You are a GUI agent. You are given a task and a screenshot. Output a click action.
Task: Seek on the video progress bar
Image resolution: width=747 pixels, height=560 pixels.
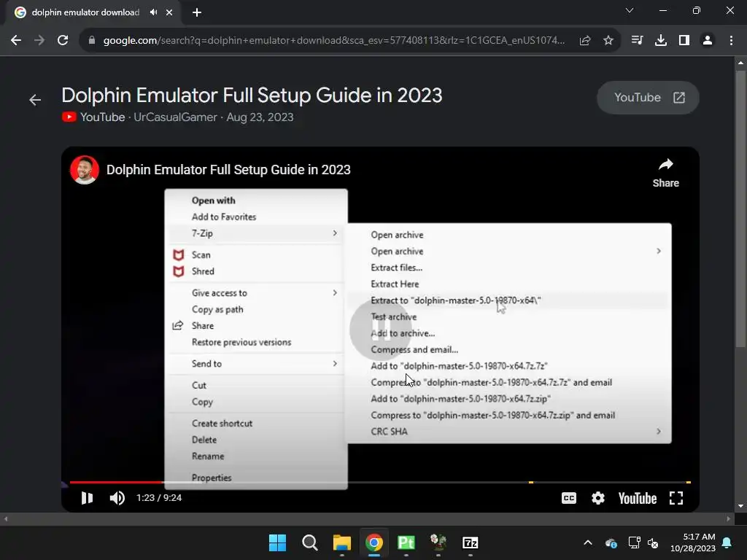tap(380, 483)
